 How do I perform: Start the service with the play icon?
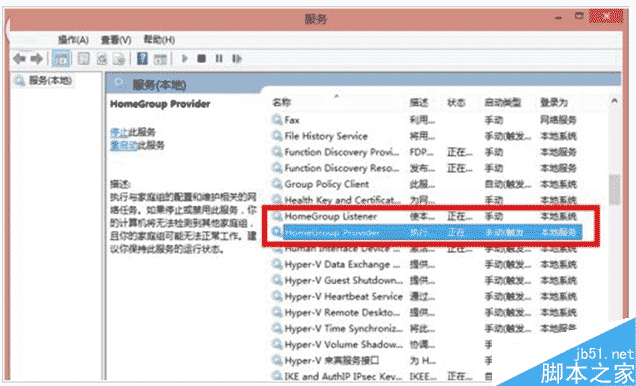pyautogui.click(x=185, y=59)
